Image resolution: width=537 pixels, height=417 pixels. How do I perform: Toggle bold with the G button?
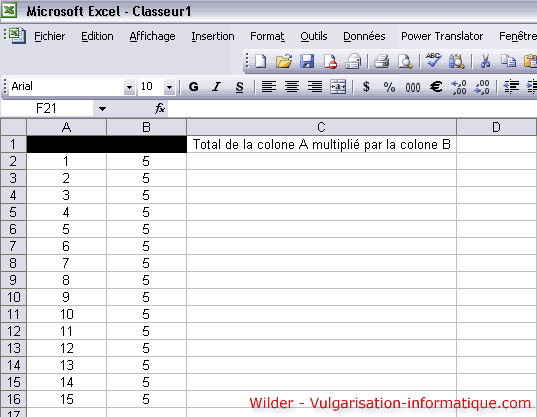pyautogui.click(x=193, y=87)
